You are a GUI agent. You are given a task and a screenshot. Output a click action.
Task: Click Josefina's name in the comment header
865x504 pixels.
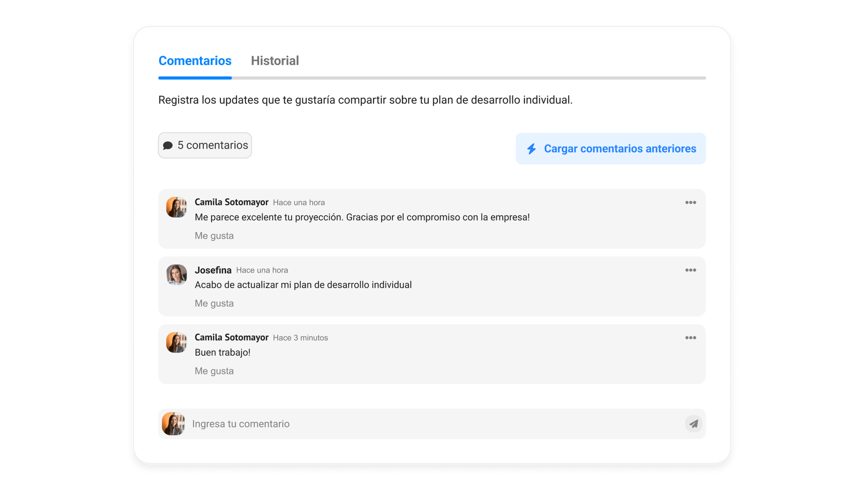[x=213, y=270]
